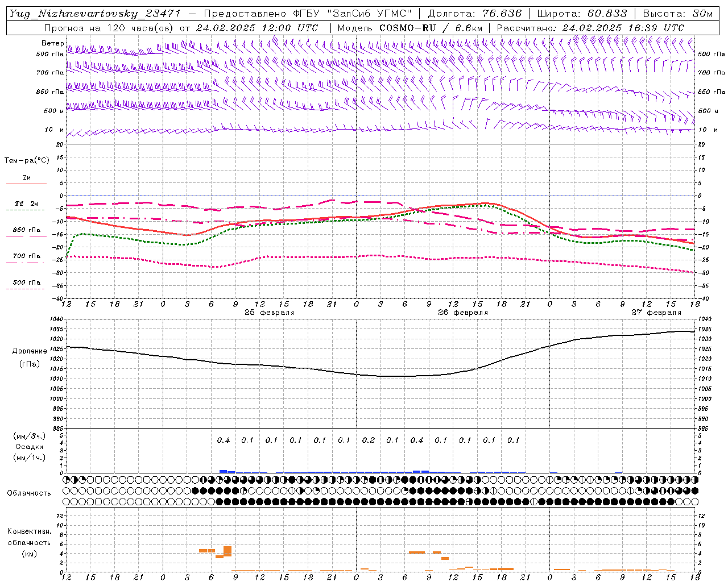This screenshot has width=728, height=582.
Task: Click the computed time Рассчитано: 24.02.2025 16:39 UTC
Action: (x=590, y=28)
